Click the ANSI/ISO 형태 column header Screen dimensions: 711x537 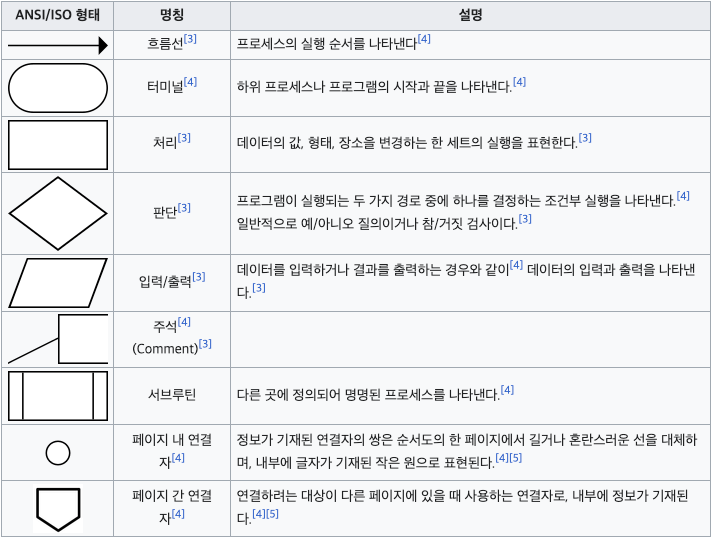pyautogui.click(x=58, y=15)
